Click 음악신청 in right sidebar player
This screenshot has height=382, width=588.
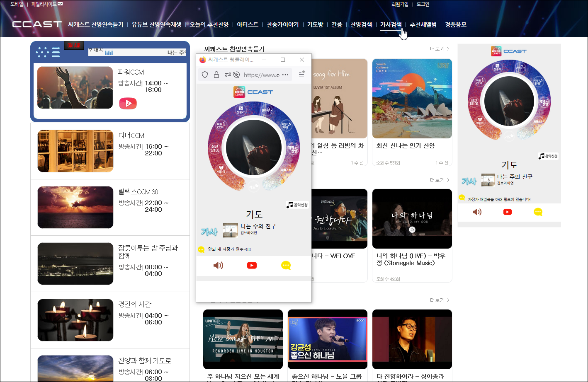[548, 156]
